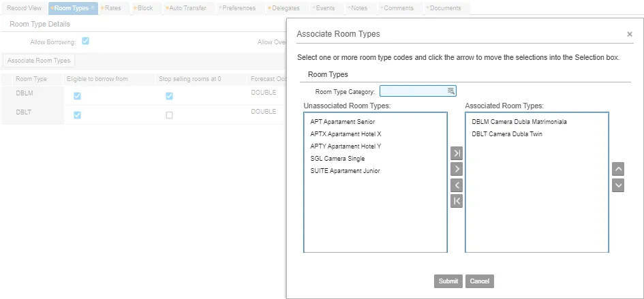The width and height of the screenshot is (644, 299).
Task: Move associated room type down
Action: pyautogui.click(x=617, y=185)
